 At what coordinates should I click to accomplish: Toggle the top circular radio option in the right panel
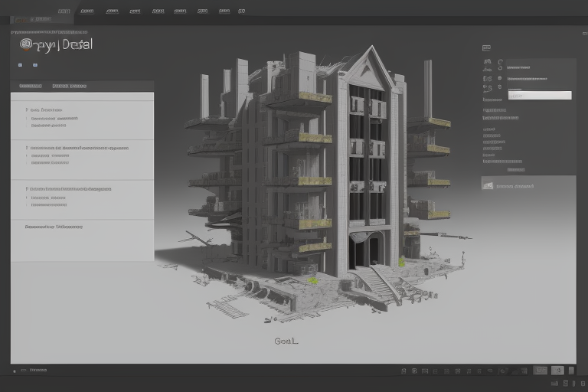501,62
